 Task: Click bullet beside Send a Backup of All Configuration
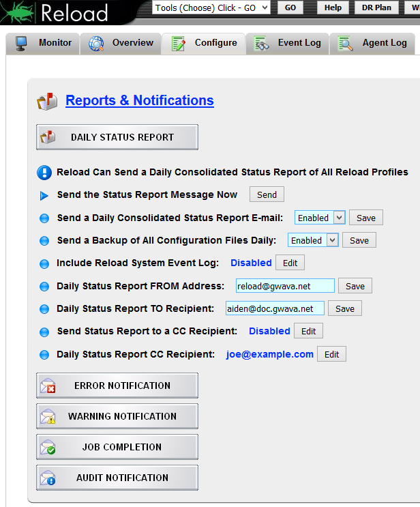pos(44,241)
